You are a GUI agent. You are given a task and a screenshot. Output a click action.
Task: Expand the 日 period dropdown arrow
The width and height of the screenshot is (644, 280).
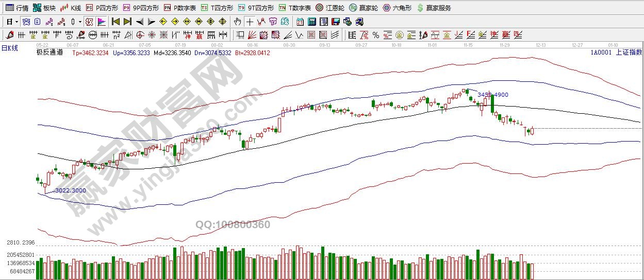coord(17,22)
